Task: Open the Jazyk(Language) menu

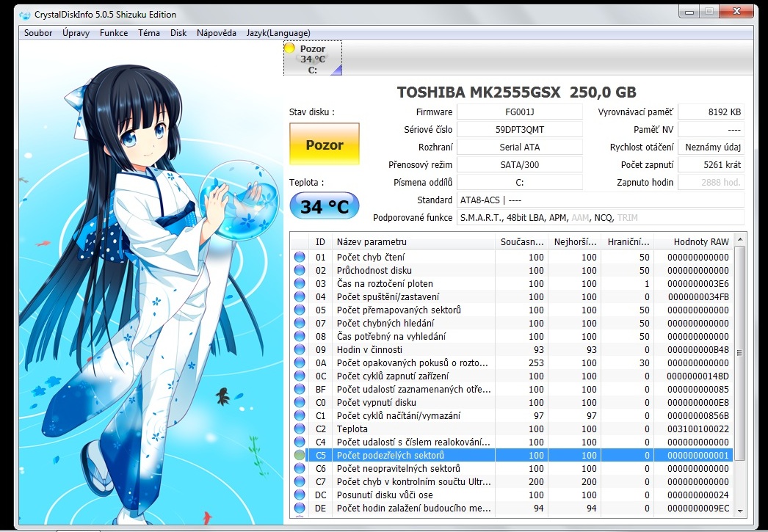Action: pyautogui.click(x=278, y=33)
